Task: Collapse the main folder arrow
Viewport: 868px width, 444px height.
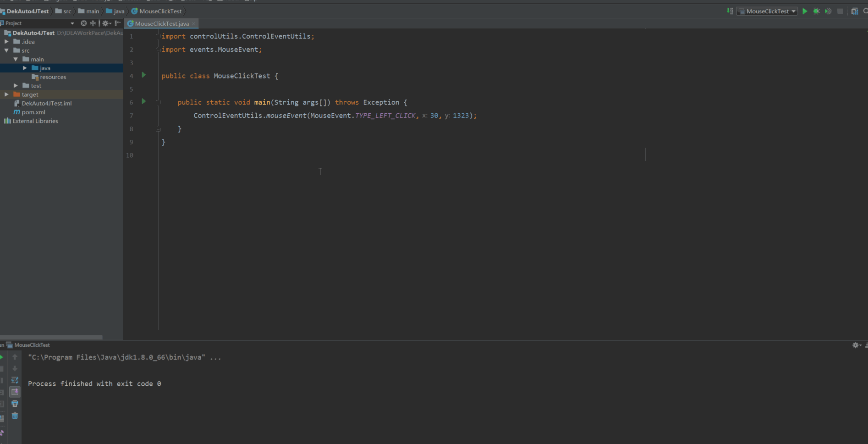Action: click(x=16, y=59)
